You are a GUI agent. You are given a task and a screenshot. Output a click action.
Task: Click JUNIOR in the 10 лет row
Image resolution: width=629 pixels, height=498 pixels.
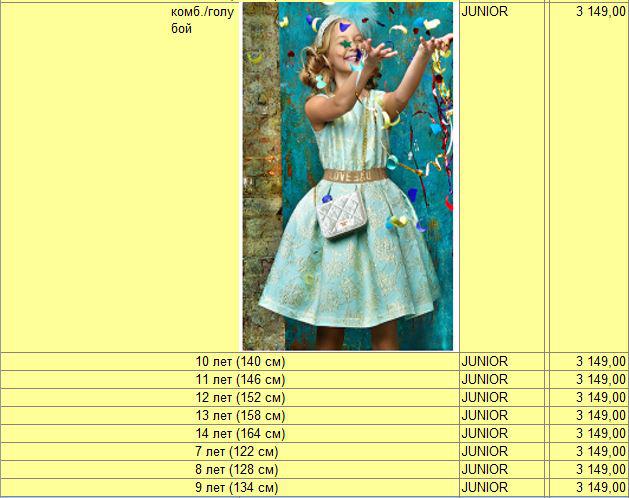[484, 362]
